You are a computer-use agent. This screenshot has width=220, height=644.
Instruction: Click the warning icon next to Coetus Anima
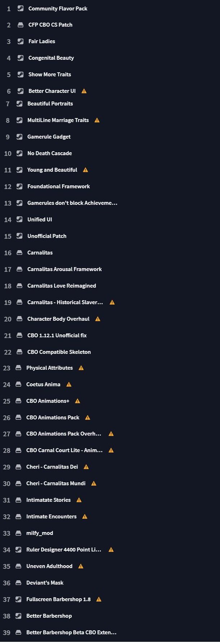coord(69,384)
